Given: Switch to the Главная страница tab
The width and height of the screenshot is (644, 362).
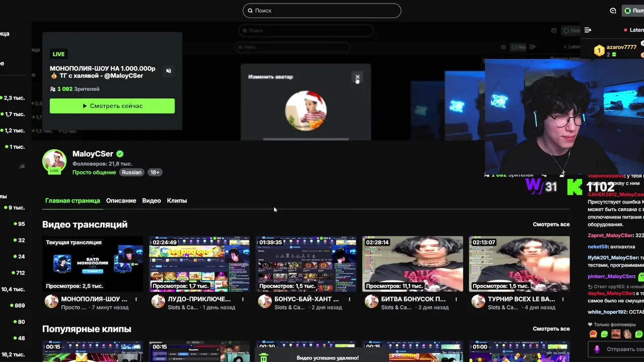Looking at the screenshot, I should click(72, 201).
